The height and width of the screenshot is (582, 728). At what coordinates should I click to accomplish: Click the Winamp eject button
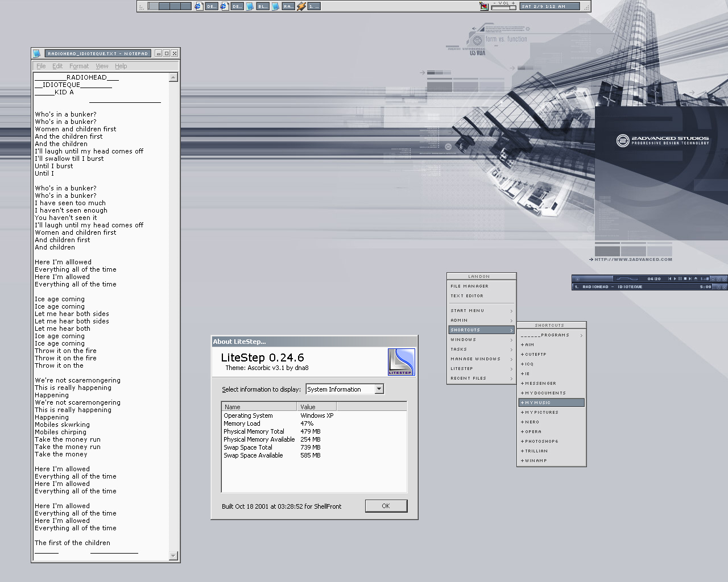(696, 278)
